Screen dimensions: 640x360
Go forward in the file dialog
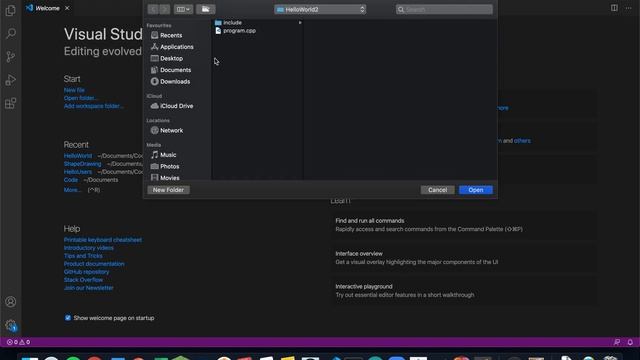coord(164,9)
